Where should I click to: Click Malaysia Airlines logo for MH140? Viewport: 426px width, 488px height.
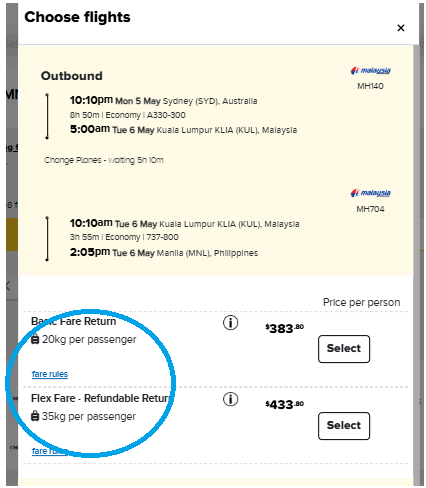pos(370,71)
